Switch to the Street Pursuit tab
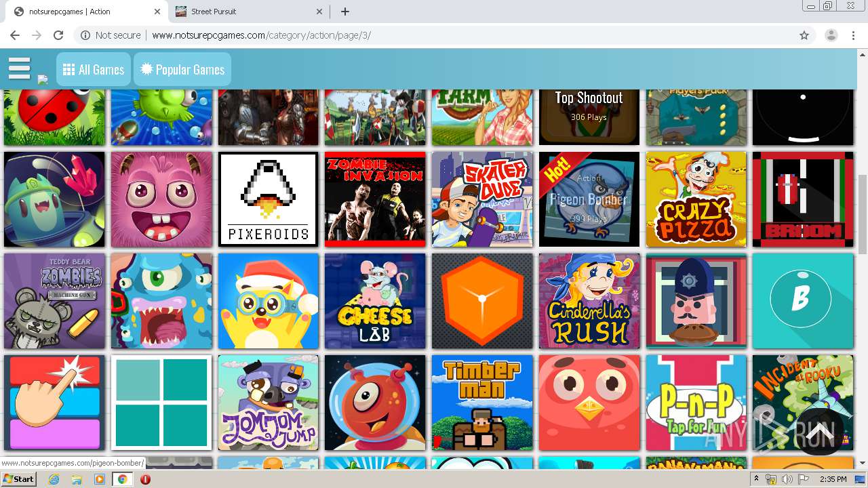The image size is (868, 488). tap(249, 12)
